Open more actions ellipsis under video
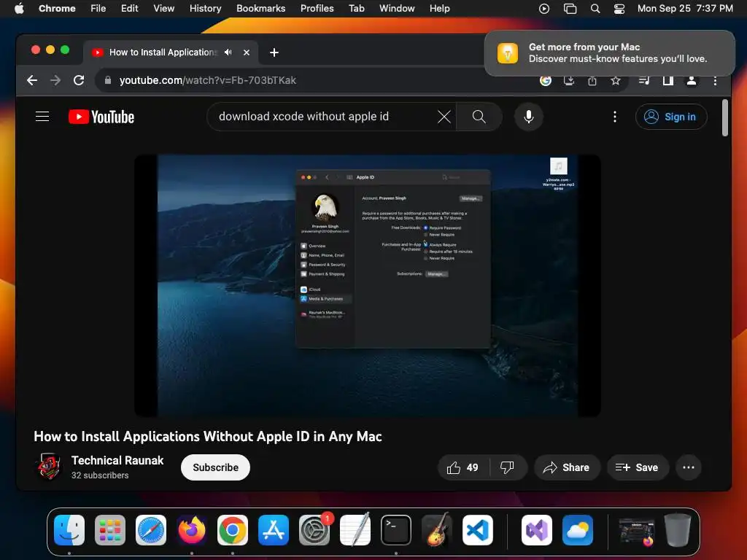 click(x=689, y=467)
